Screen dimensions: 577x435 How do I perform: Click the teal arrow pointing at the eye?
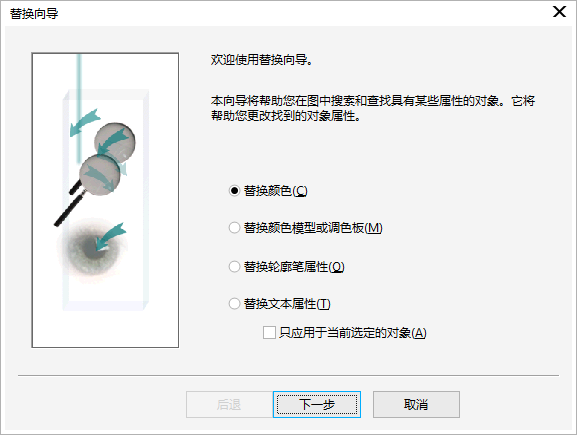(110, 236)
